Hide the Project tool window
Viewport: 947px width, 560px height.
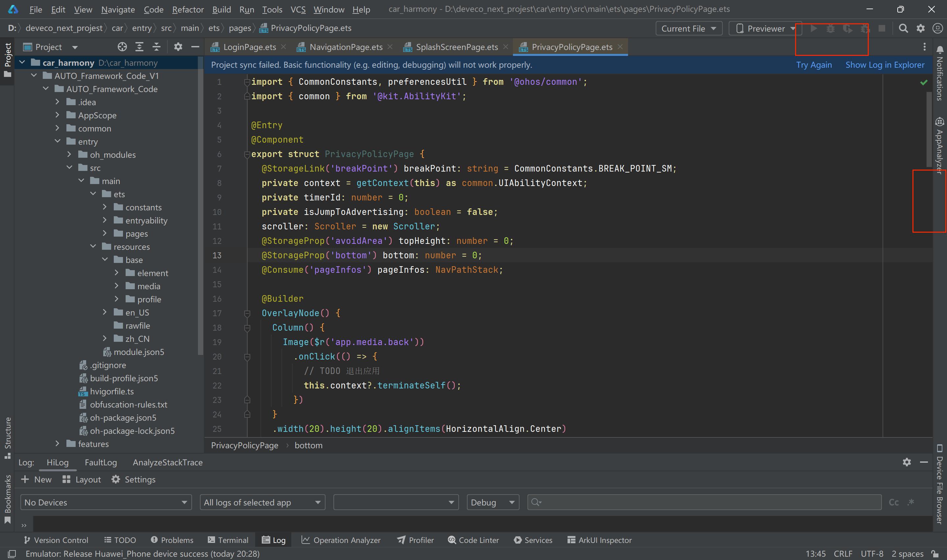point(195,47)
